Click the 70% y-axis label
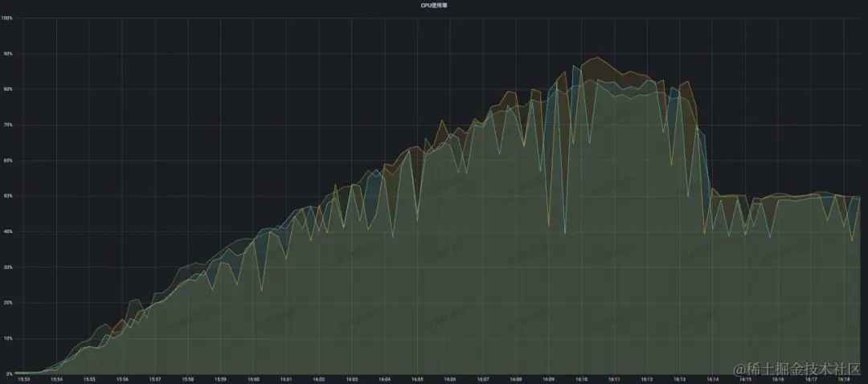The image size is (868, 384). click(8, 125)
